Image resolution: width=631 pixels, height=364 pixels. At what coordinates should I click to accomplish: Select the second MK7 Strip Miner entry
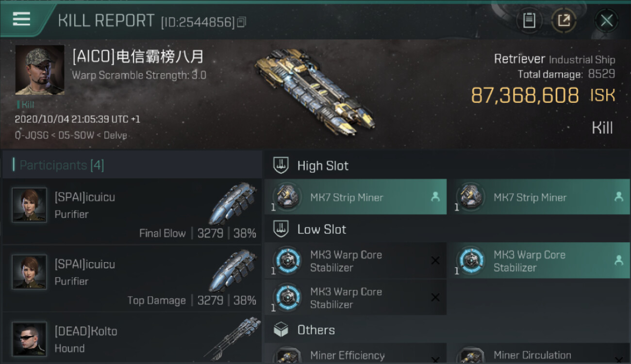point(539,197)
